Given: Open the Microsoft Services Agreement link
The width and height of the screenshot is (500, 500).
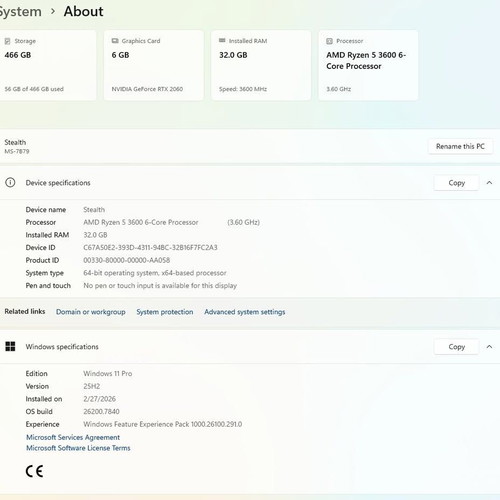Looking at the screenshot, I should pyautogui.click(x=73, y=437).
